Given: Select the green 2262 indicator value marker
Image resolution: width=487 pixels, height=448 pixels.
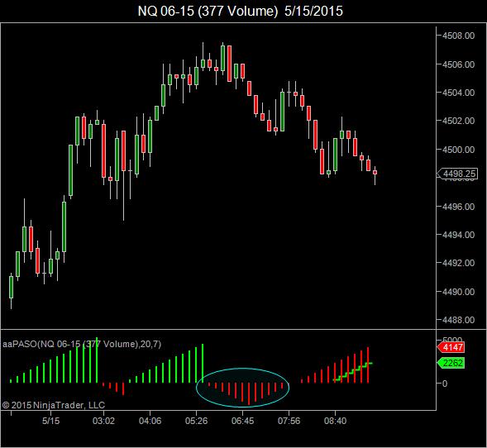Looking at the screenshot, I should [451, 363].
